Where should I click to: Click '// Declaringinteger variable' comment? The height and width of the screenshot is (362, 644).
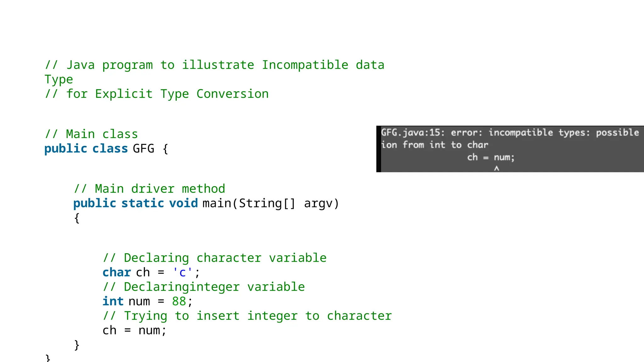point(204,287)
